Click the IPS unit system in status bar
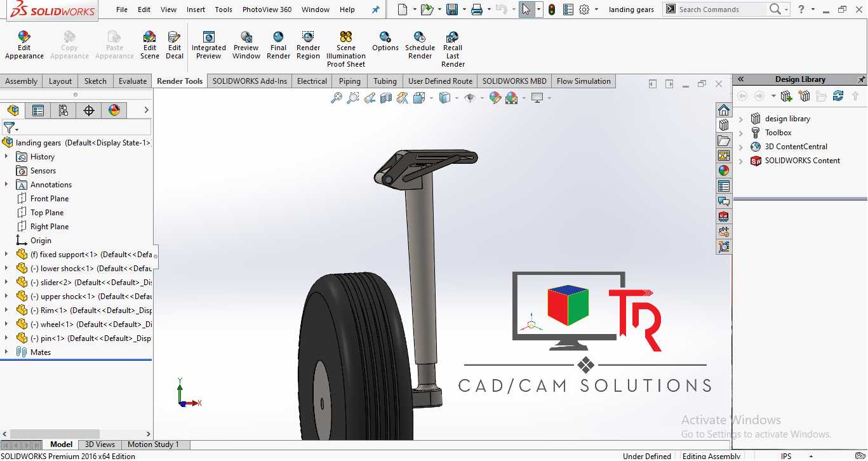This screenshot has height=461, width=868. 786,456
